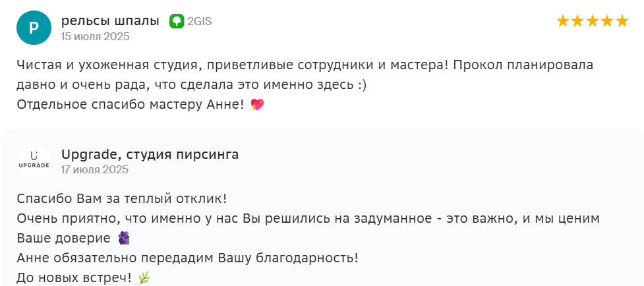Open the Upgrade studio logo thumbnail
Image resolution: width=644 pixels, height=286 pixels.
[x=34, y=161]
